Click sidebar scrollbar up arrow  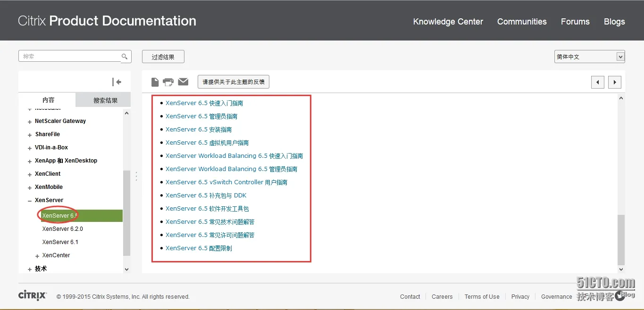point(126,113)
